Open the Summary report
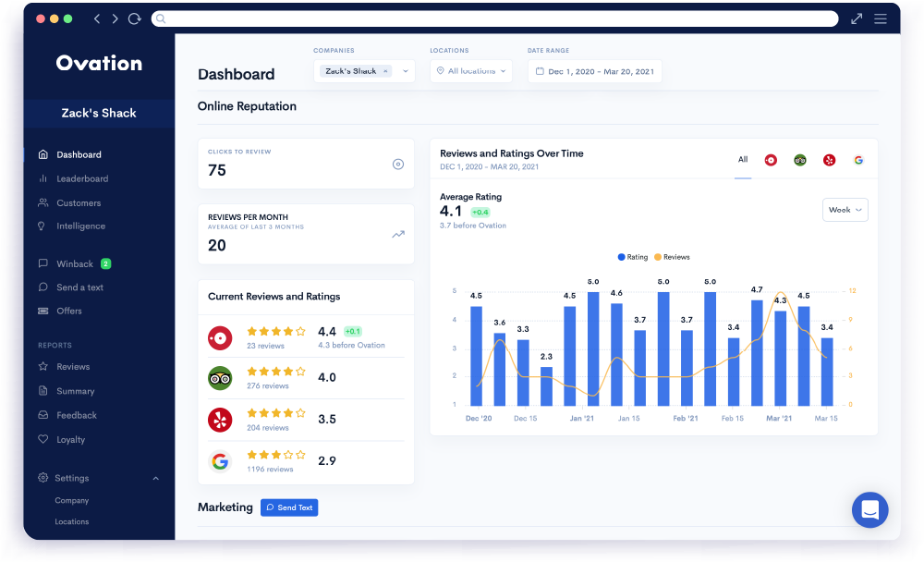This screenshot has width=924, height=562. [75, 391]
